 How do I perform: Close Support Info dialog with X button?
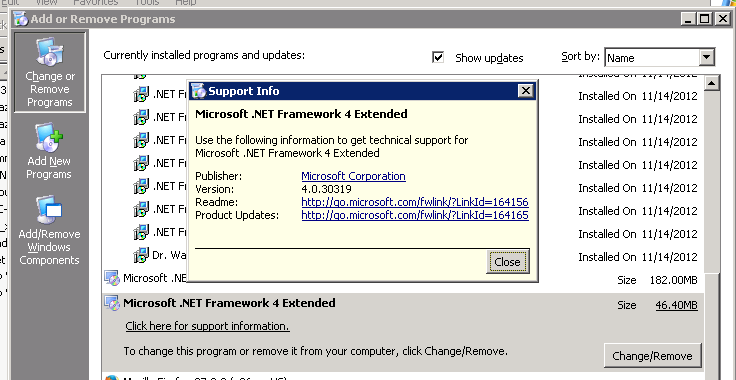(x=526, y=91)
